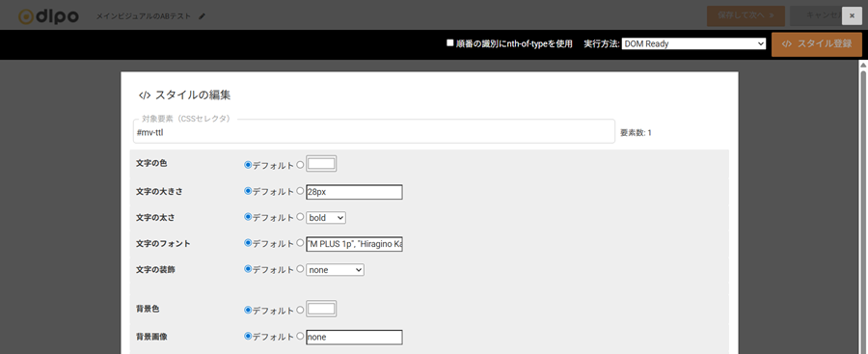Viewport: 868px width, 354px height.
Task: Select custom radio for 文字の色
Action: 300,165
